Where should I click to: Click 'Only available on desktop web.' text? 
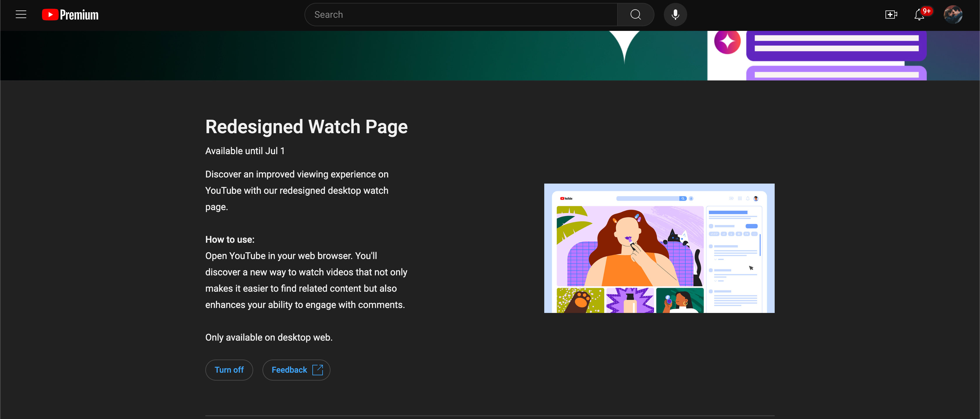click(x=269, y=337)
